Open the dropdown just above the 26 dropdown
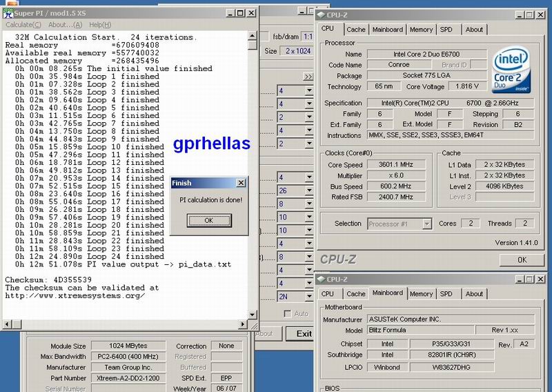Viewport: 552px width, 392px height. click(x=295, y=177)
